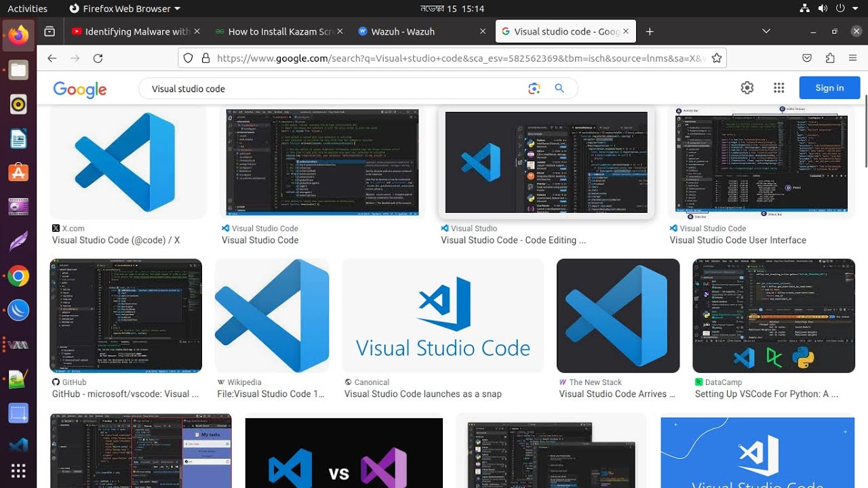Viewport: 868px width, 488px height.
Task: Search by image with Google Lens
Action: [x=534, y=88]
